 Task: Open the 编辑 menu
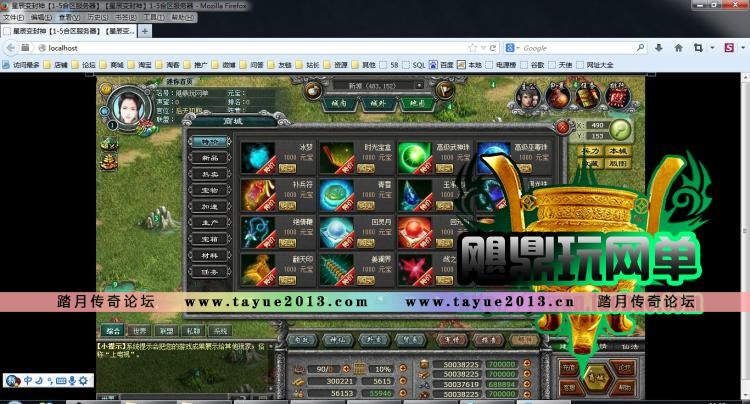click(x=41, y=17)
